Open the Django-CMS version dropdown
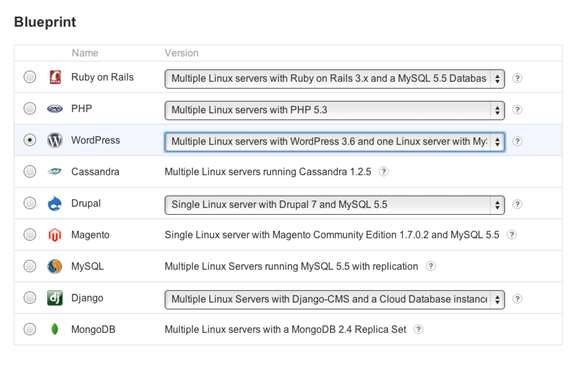 (x=334, y=299)
